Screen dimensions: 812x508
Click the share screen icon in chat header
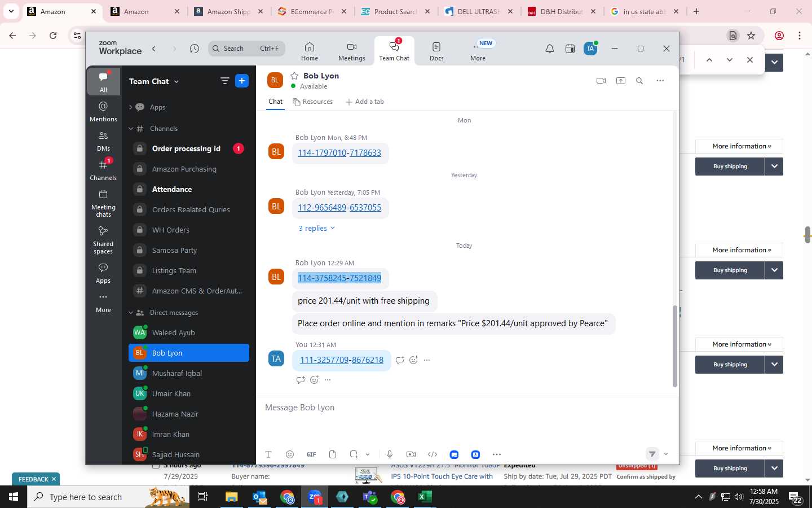click(621, 81)
